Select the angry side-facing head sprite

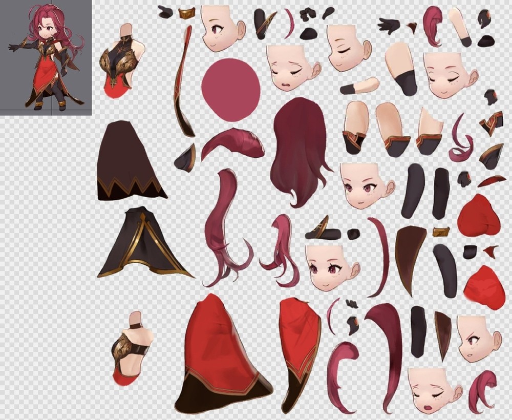477,339
